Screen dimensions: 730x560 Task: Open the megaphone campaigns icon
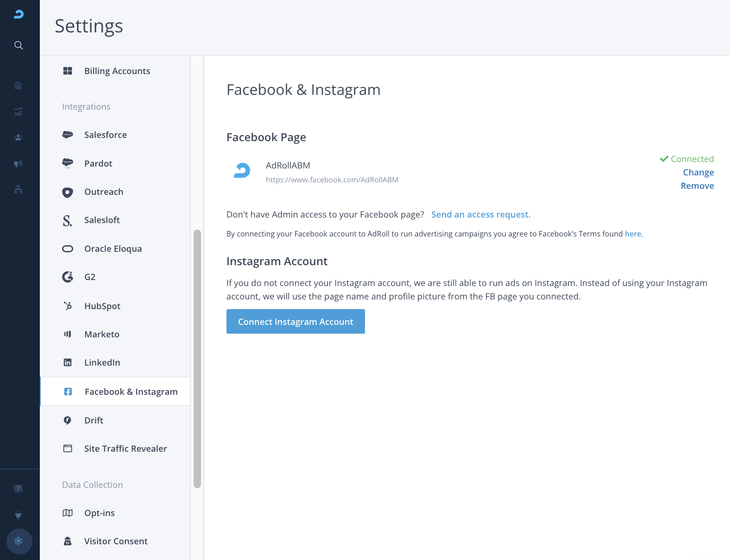pos(19,163)
